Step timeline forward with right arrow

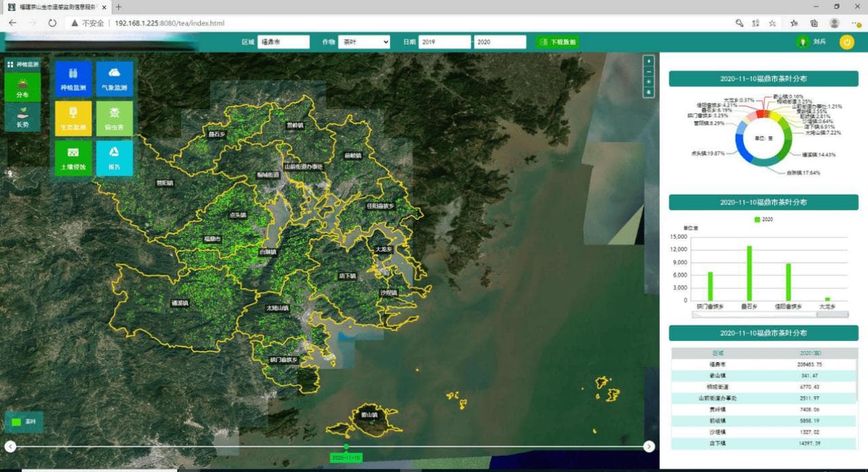pyautogui.click(x=649, y=446)
